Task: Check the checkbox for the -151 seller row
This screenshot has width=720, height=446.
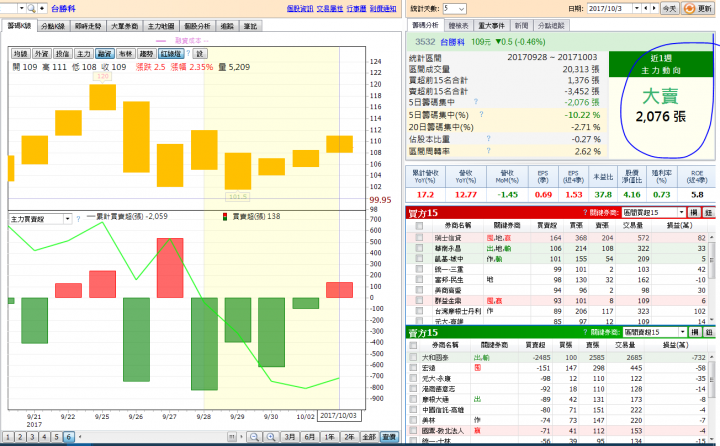Action: tap(413, 367)
